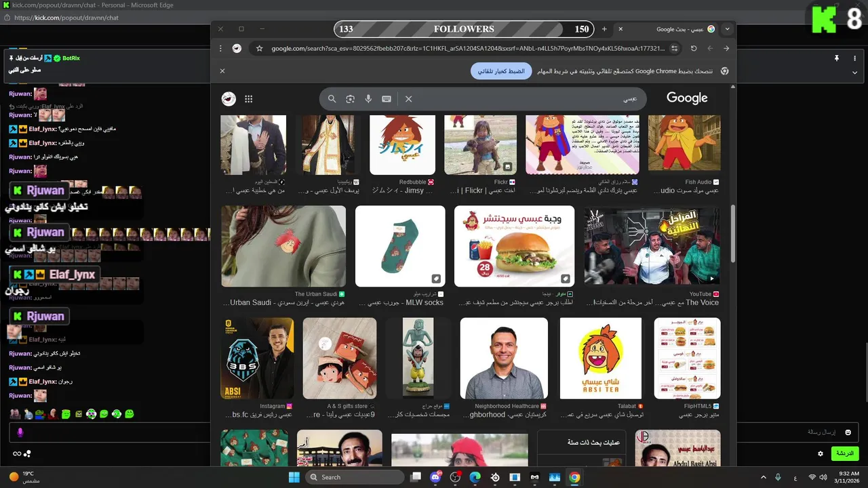Start voice search with microphone icon

point(368,99)
